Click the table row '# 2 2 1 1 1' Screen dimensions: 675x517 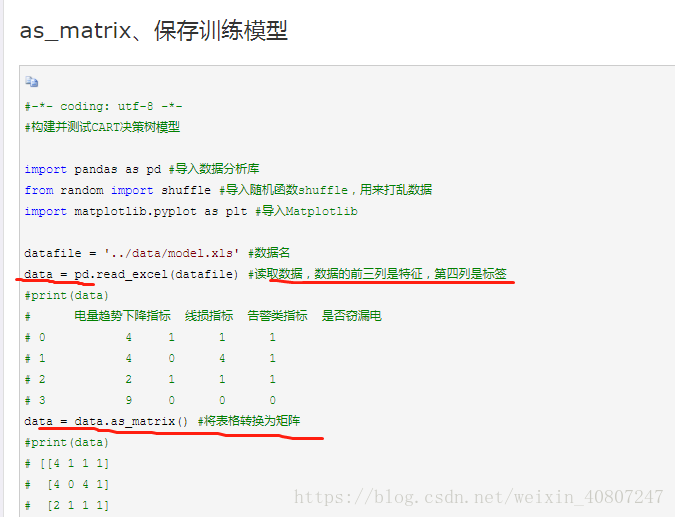coord(150,379)
